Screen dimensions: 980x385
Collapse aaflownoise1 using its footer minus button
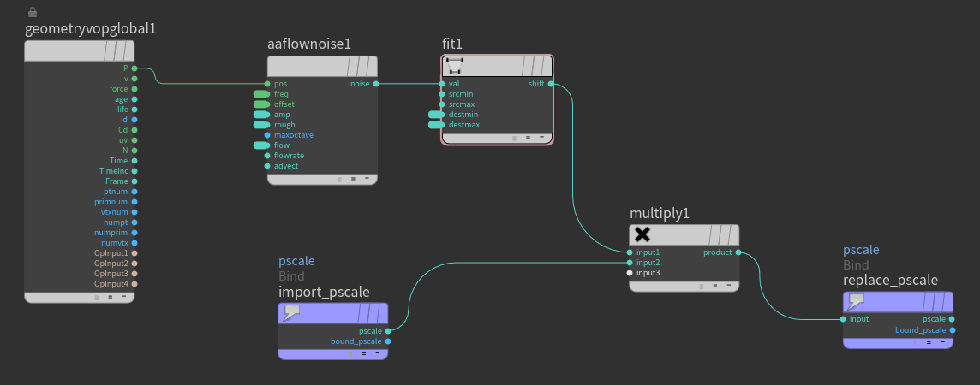pos(367,179)
